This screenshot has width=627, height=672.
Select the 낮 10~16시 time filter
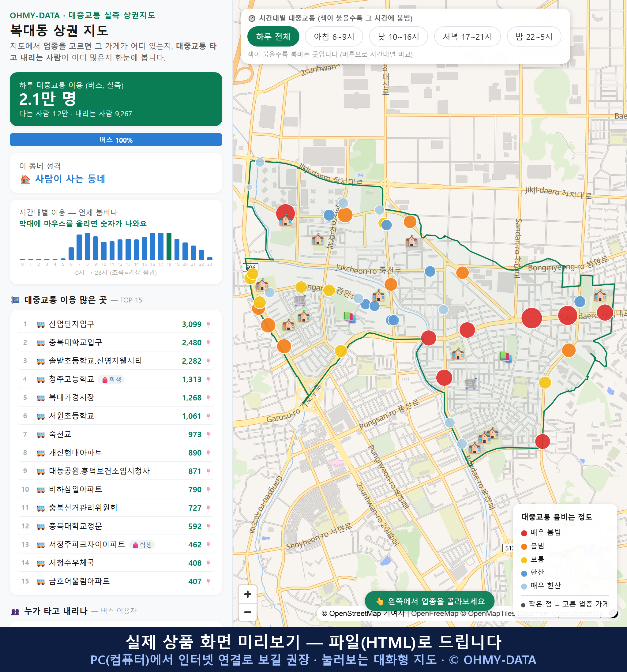(x=398, y=36)
